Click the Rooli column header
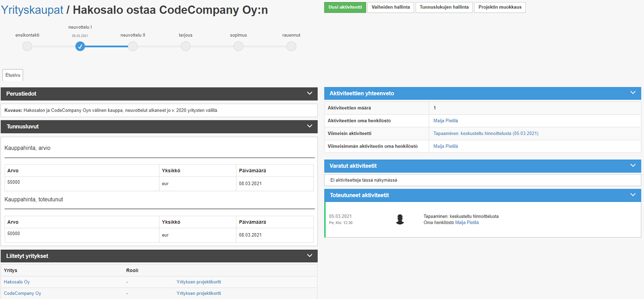The width and height of the screenshot is (644, 299). click(x=132, y=270)
